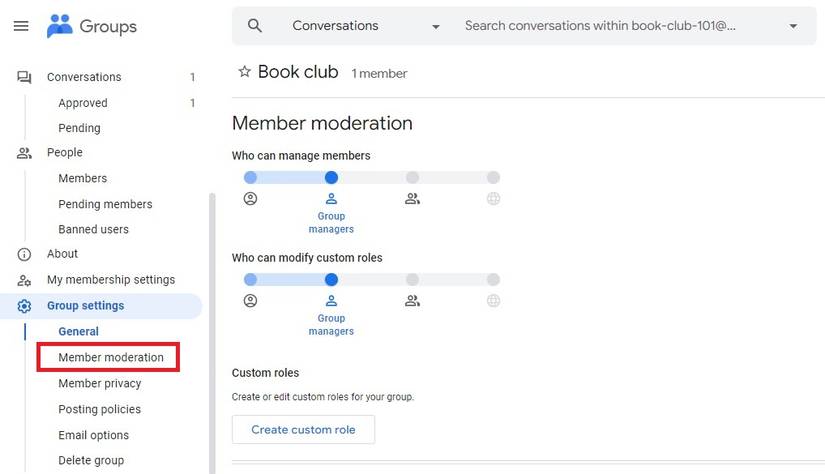
Task: Star the Book club group
Action: click(x=244, y=72)
